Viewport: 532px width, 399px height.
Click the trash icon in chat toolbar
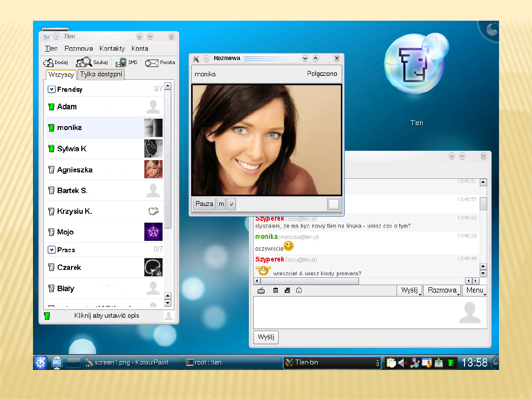click(275, 291)
